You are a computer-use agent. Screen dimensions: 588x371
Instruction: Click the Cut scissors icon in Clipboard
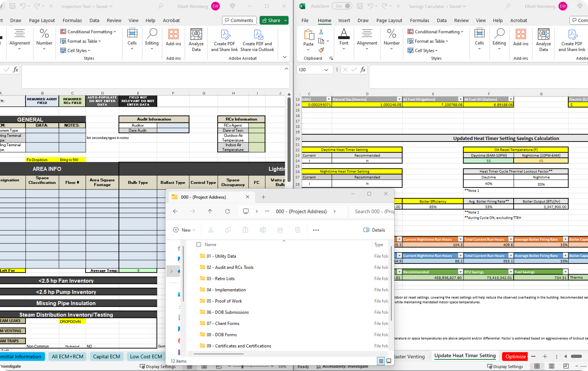pos(321,32)
